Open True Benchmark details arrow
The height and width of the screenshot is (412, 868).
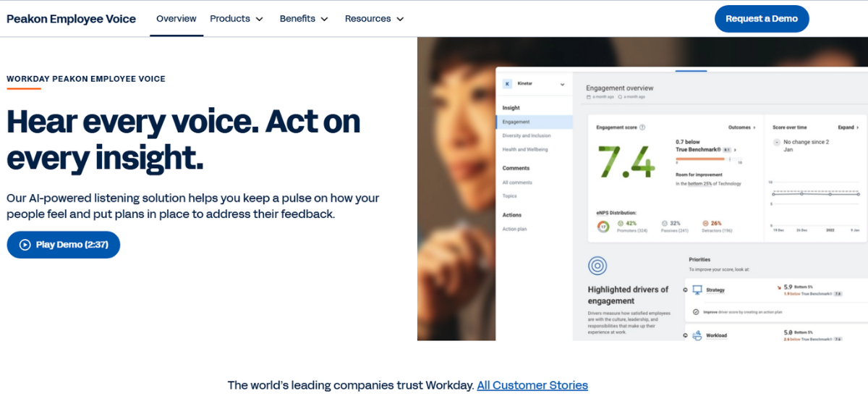pos(735,150)
